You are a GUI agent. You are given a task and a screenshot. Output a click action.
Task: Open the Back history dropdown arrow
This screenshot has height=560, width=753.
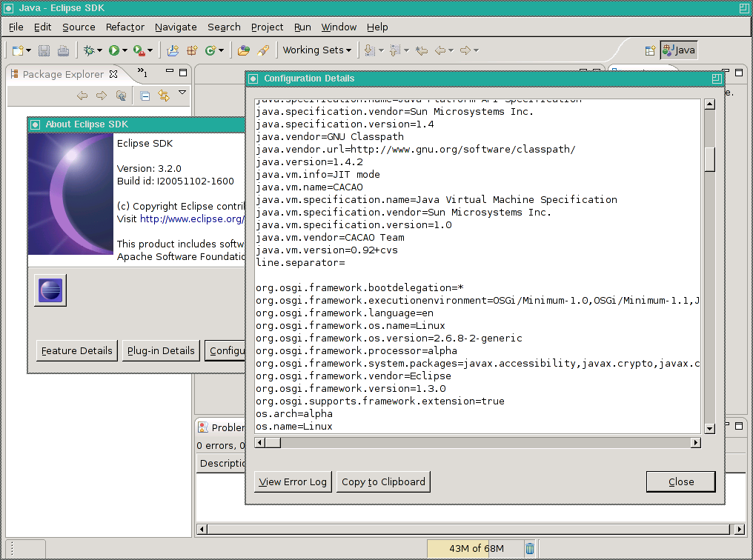451,50
